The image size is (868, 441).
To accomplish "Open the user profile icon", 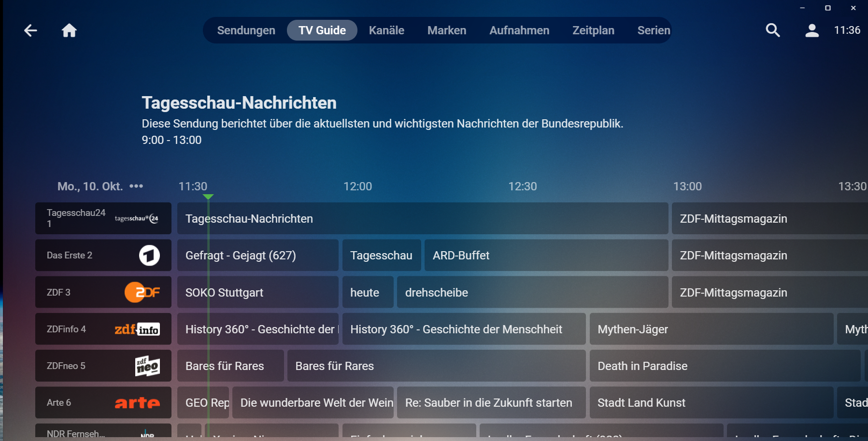I will pyautogui.click(x=812, y=30).
